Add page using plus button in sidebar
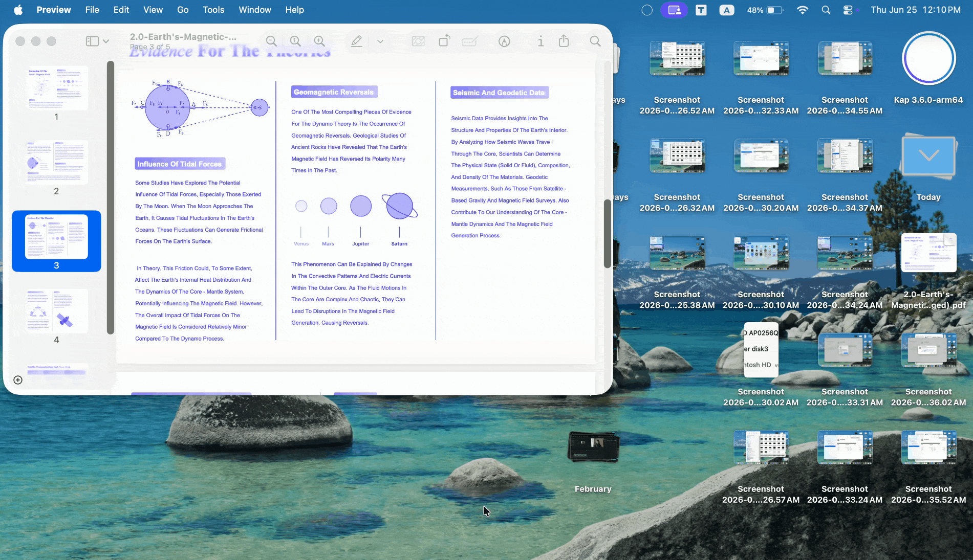Screen dimensions: 973x560 (x=18, y=380)
